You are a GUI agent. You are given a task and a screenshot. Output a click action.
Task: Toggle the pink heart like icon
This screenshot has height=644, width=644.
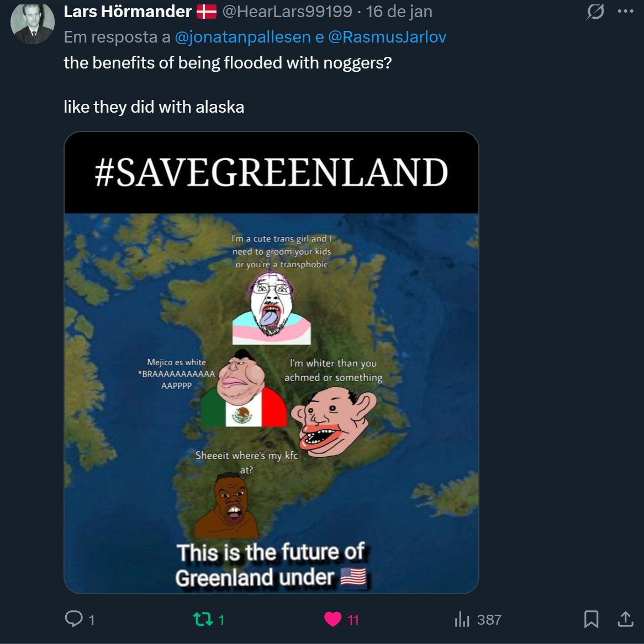(x=332, y=619)
